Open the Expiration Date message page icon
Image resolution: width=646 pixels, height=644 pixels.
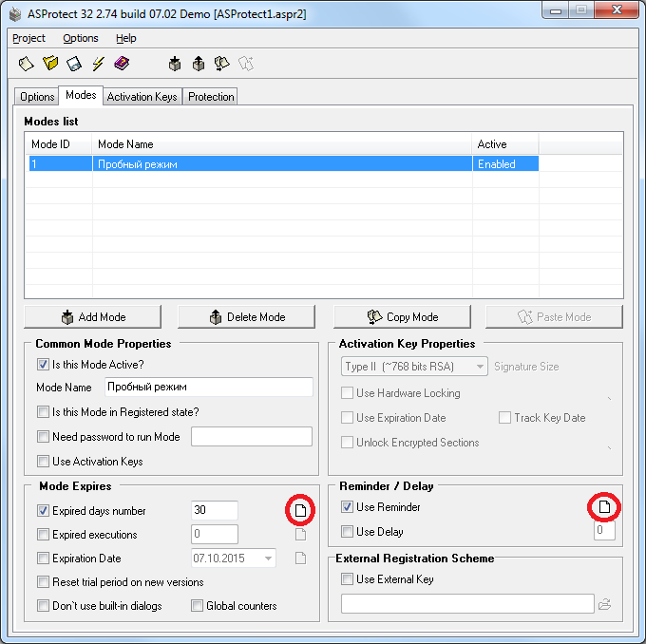click(x=300, y=559)
